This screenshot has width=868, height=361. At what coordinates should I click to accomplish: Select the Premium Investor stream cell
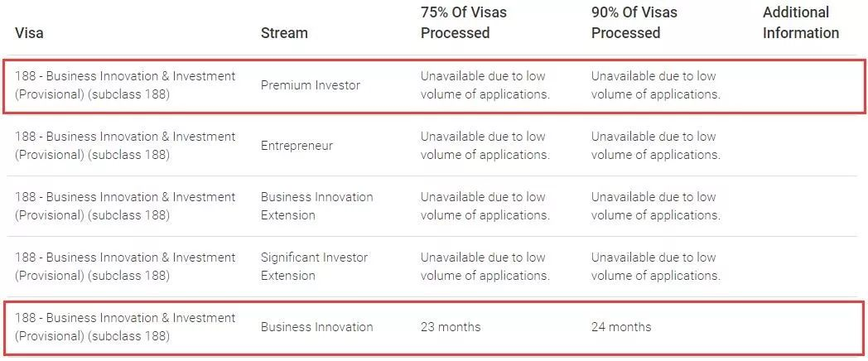point(311,85)
